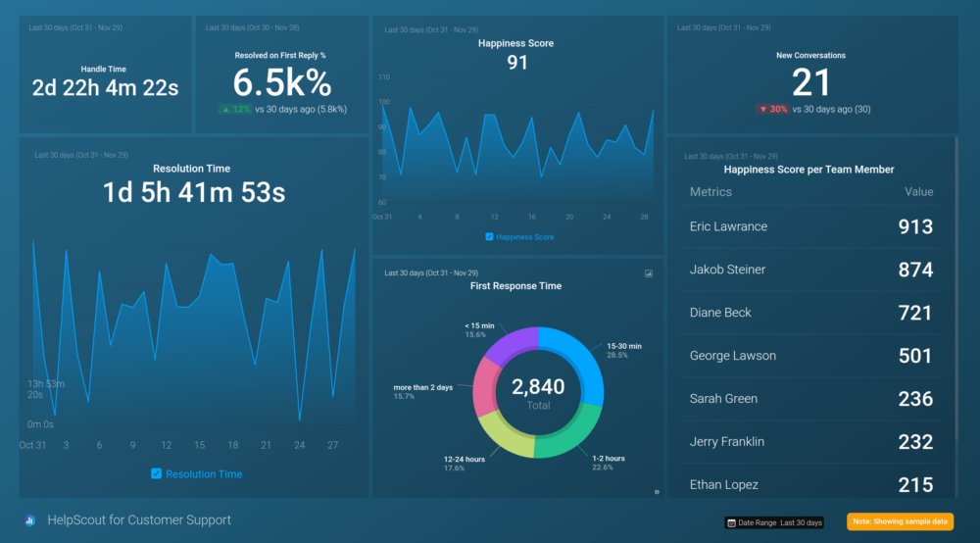The image size is (980, 543).
Task: Click the calendar icon beside Date Range
Action: click(x=731, y=522)
